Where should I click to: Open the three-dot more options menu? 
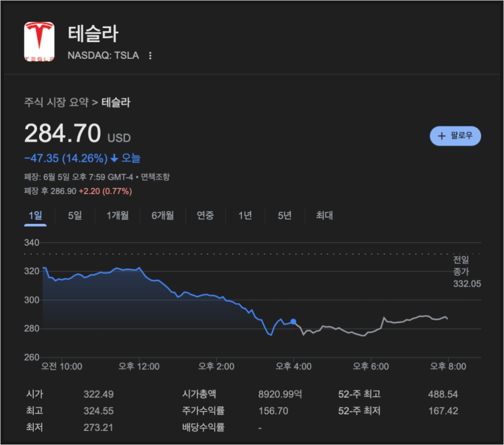(x=150, y=56)
